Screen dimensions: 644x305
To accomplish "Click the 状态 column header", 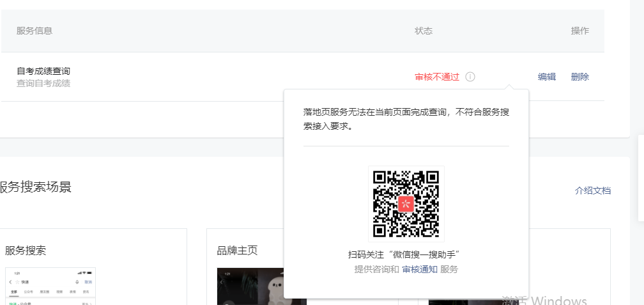I will pyautogui.click(x=424, y=31).
